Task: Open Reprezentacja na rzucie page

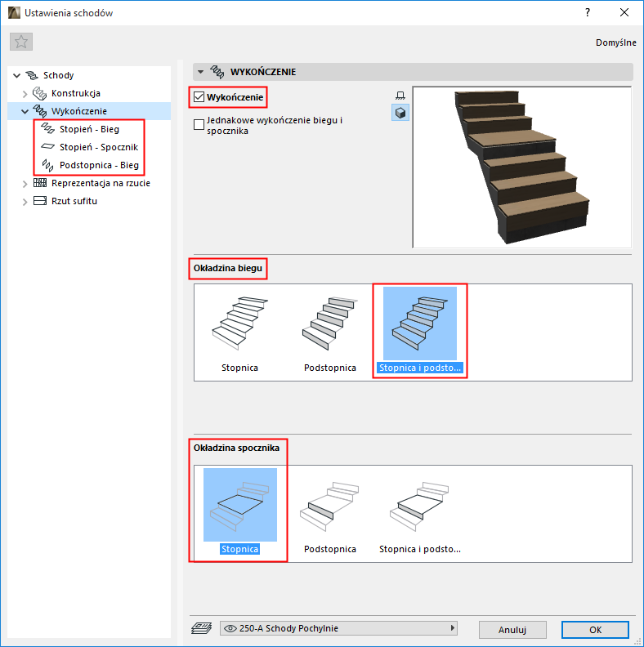Action: point(101,183)
